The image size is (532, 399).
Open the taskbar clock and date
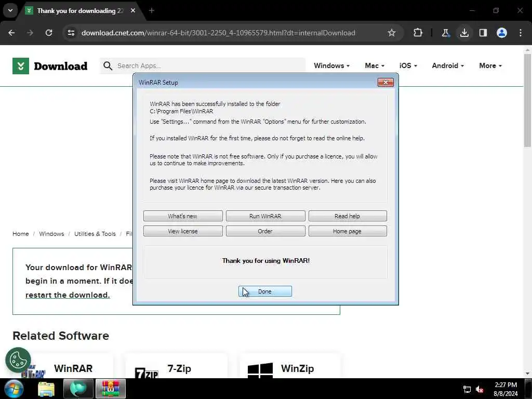point(506,389)
